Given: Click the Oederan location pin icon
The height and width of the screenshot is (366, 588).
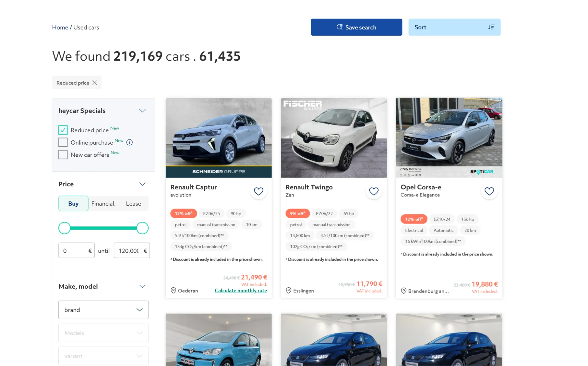Looking at the screenshot, I should (173, 291).
